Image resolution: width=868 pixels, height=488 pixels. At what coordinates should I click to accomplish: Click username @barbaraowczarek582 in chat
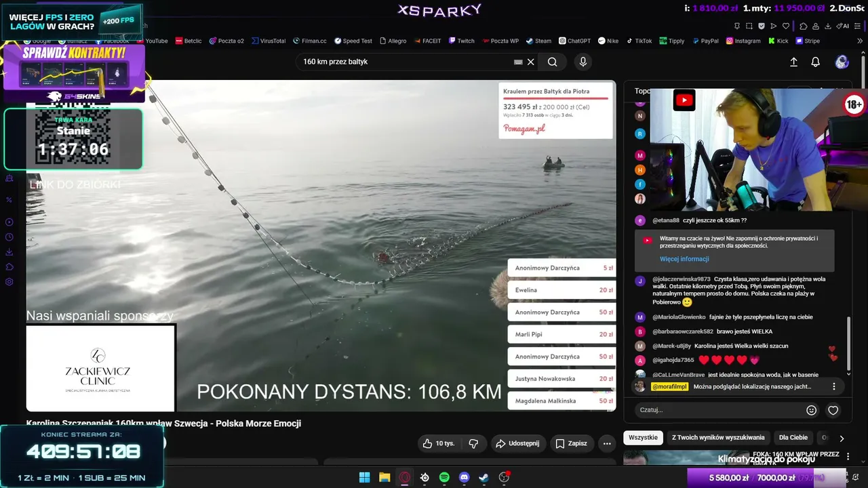(683, 331)
